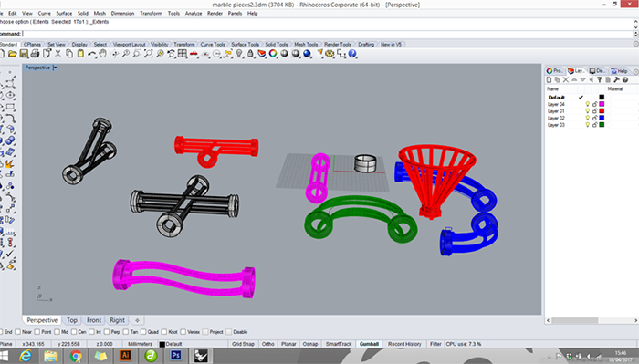Enable the Mid osnap checkbox
The width and height of the screenshot is (639, 364).
point(57,332)
